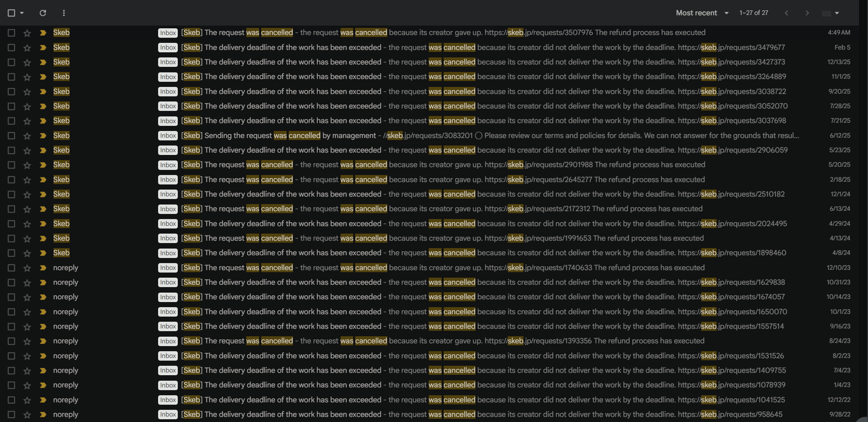The image size is (868, 422).
Task: Toggle importance marker on the 12/10/23 email
Action: click(x=43, y=268)
